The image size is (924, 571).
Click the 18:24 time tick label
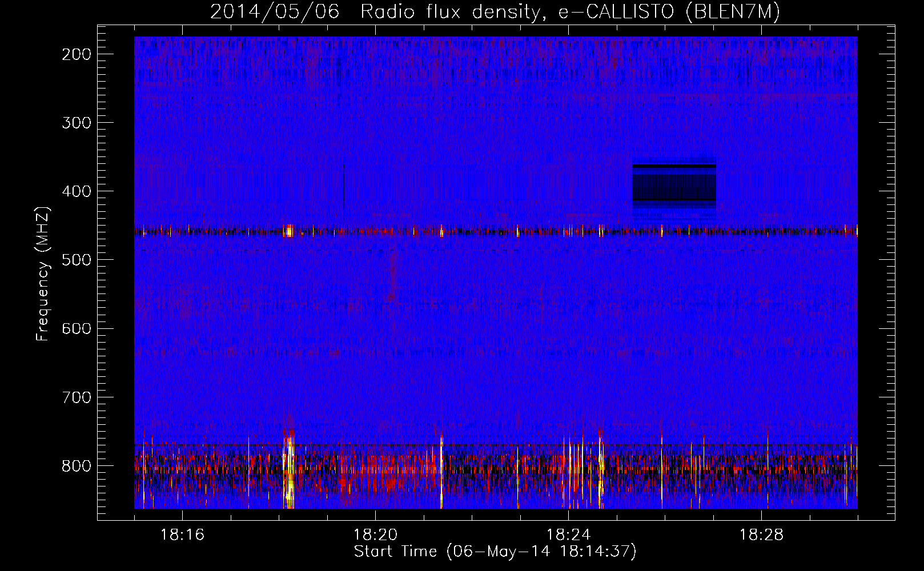pyautogui.click(x=568, y=535)
